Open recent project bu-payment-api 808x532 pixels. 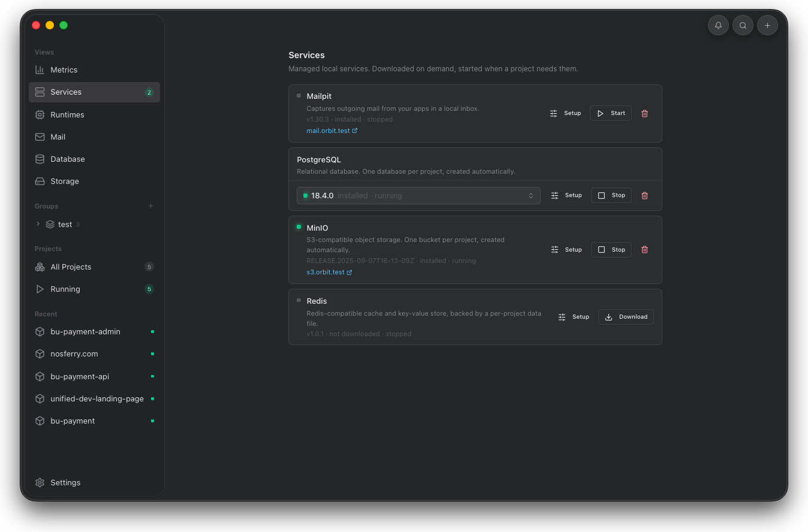pyautogui.click(x=94, y=376)
